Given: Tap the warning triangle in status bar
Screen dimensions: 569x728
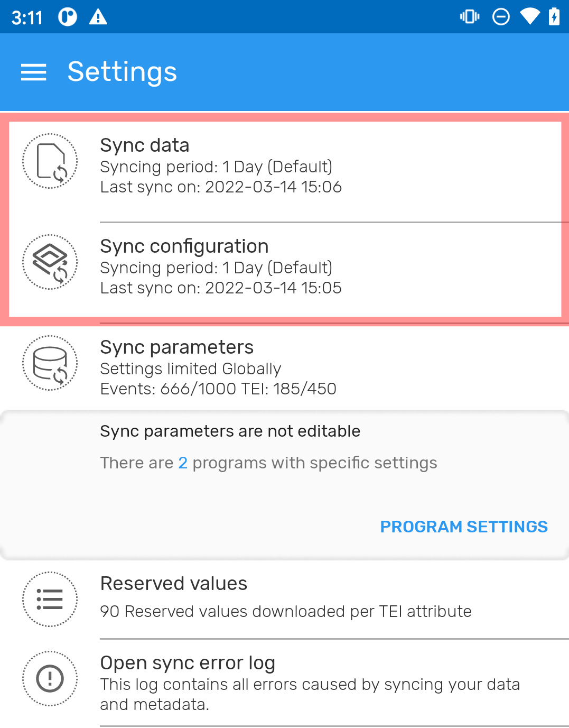Looking at the screenshot, I should 98,17.
